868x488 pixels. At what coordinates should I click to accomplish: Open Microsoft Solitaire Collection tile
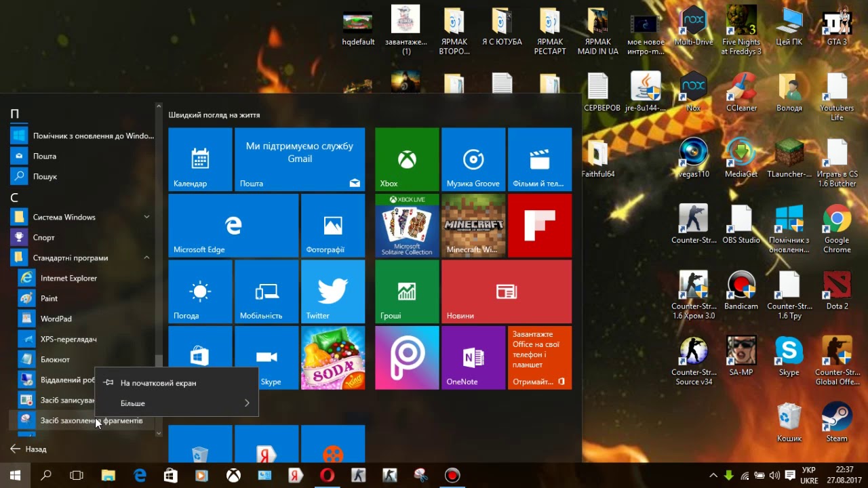pos(407,226)
